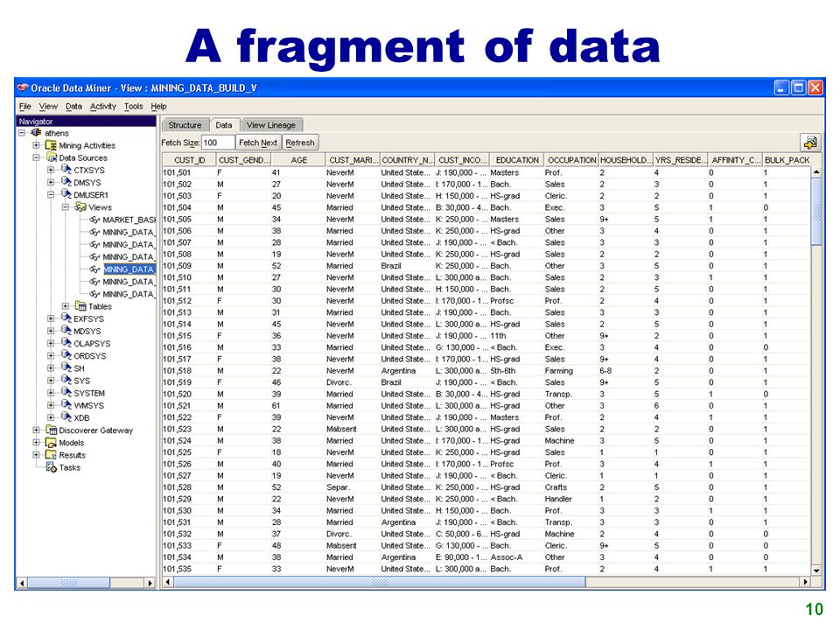Click the EDUCATION column header
Screen dimensions: 840x630
point(517,159)
